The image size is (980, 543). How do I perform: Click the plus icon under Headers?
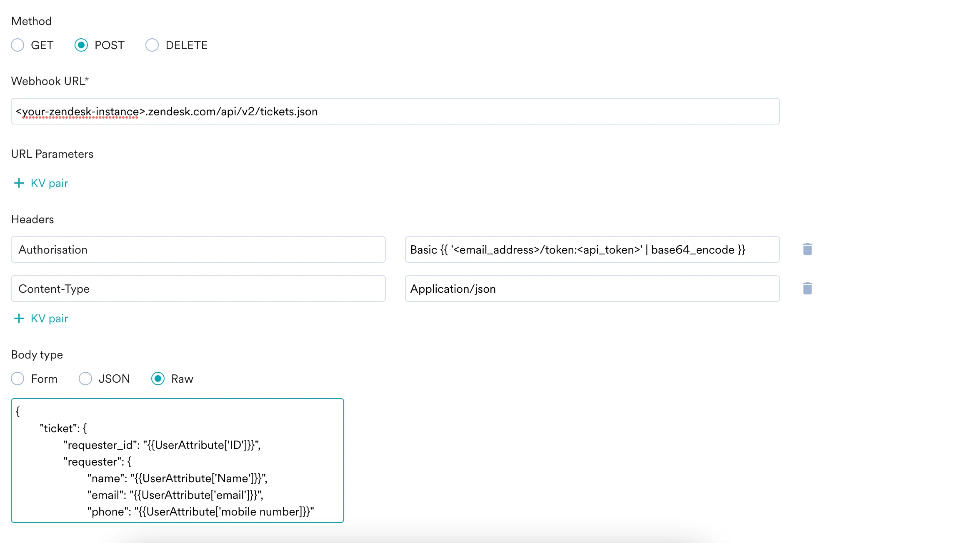point(19,319)
